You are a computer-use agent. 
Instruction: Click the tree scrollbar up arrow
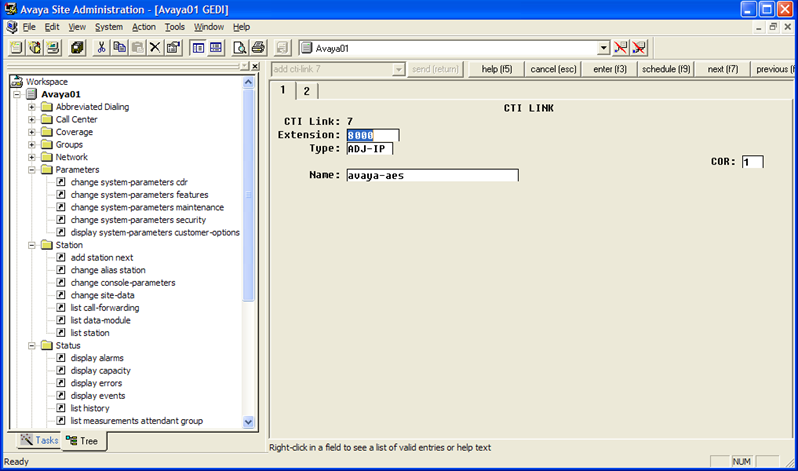point(248,82)
